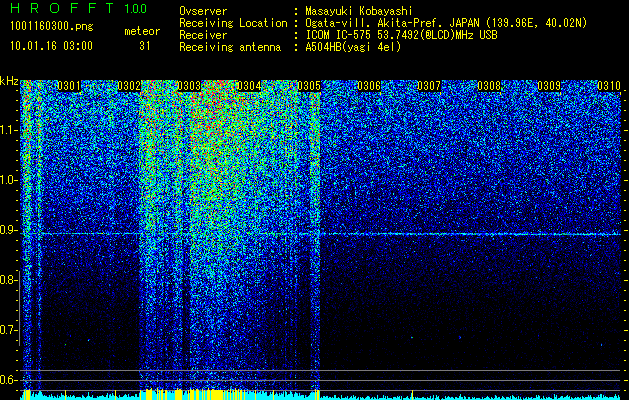Click the 0.9 frequency axis label
The image size is (629, 400).
click(x=8, y=230)
